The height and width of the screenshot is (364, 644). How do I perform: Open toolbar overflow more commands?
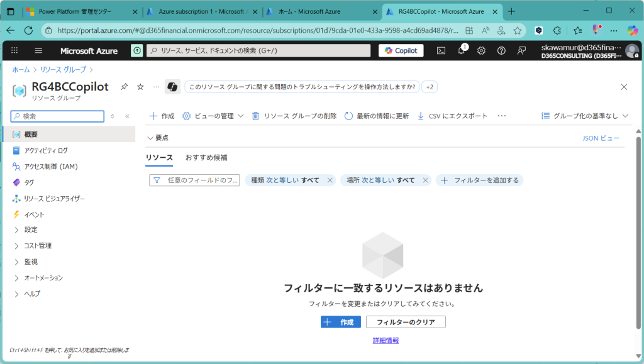point(501,116)
